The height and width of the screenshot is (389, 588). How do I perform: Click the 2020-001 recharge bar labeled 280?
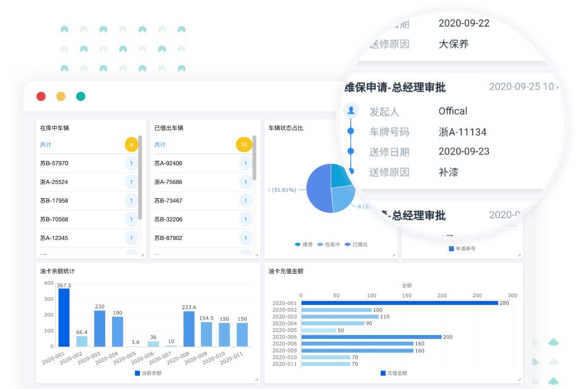point(399,303)
